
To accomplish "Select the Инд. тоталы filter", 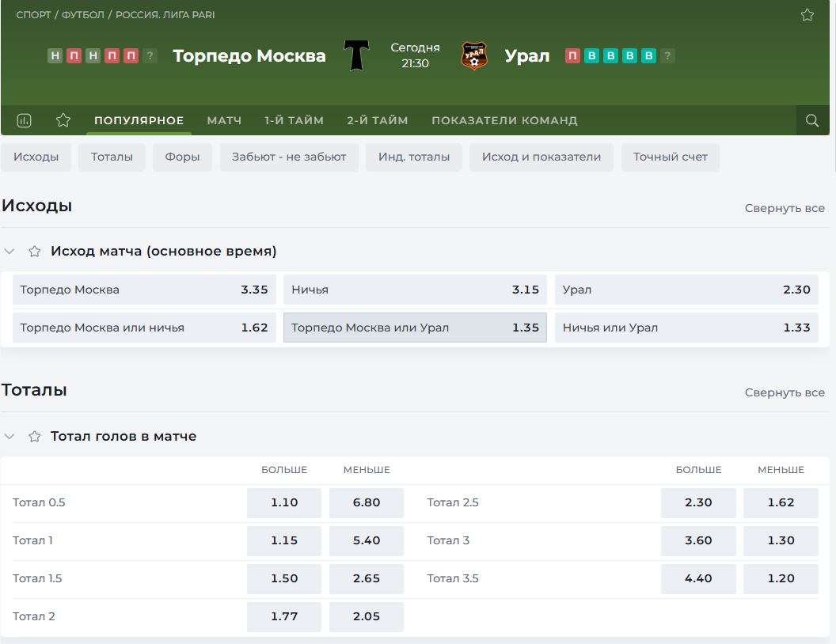I will [x=414, y=157].
